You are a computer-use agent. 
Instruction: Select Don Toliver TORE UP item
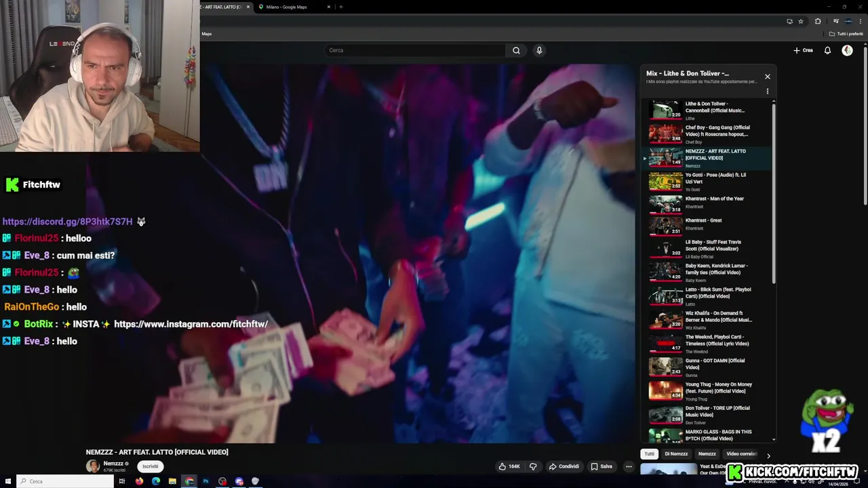708,415
